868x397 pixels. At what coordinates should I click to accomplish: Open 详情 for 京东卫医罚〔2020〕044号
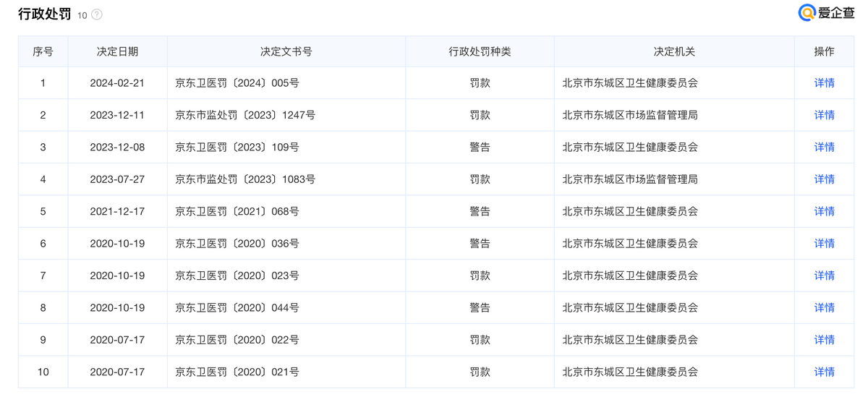(x=824, y=307)
